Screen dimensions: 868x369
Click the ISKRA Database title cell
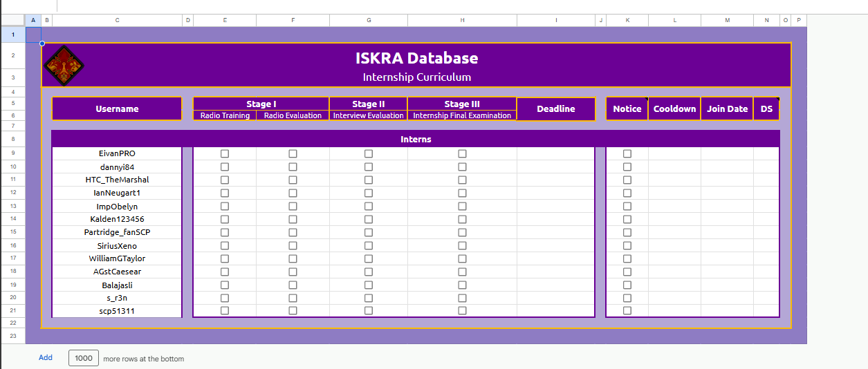click(416, 58)
